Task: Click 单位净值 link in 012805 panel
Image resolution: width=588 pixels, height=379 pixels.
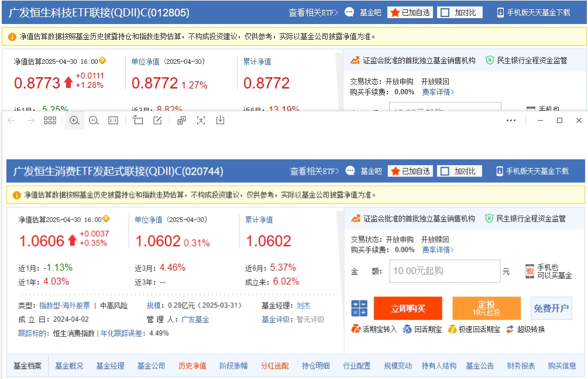Action: pos(145,62)
